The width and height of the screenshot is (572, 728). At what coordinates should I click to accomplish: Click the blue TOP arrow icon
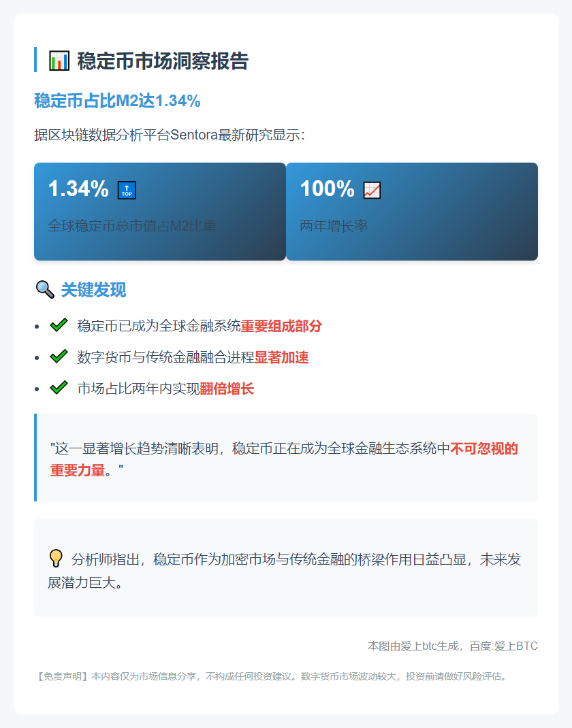[x=127, y=190]
